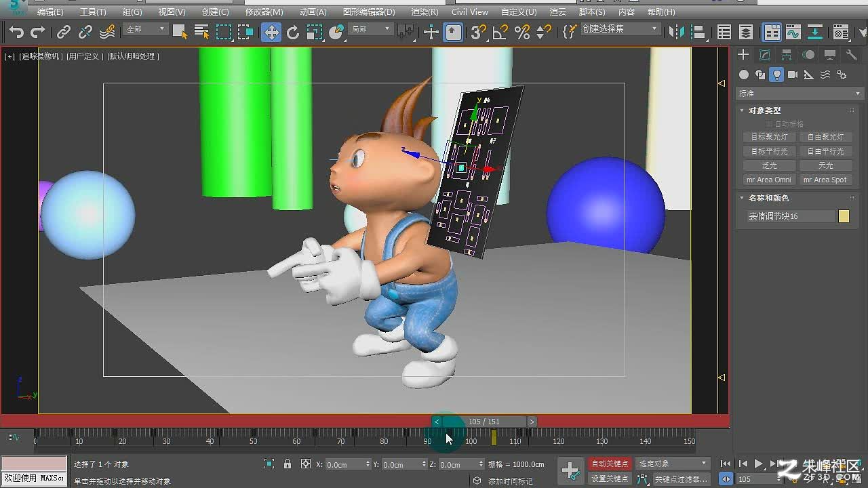Open the Select by Name list
The image size is (868, 488).
pyautogui.click(x=201, y=32)
